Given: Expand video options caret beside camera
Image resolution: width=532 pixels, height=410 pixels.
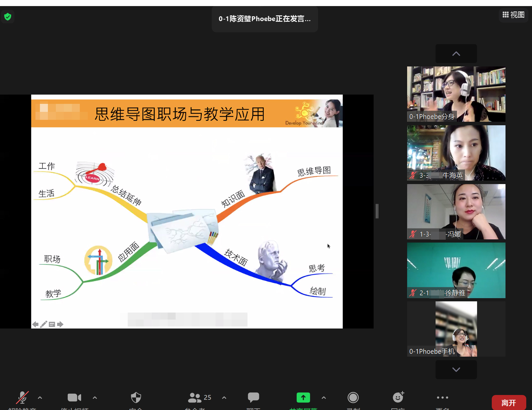Looking at the screenshot, I should click(x=95, y=398).
